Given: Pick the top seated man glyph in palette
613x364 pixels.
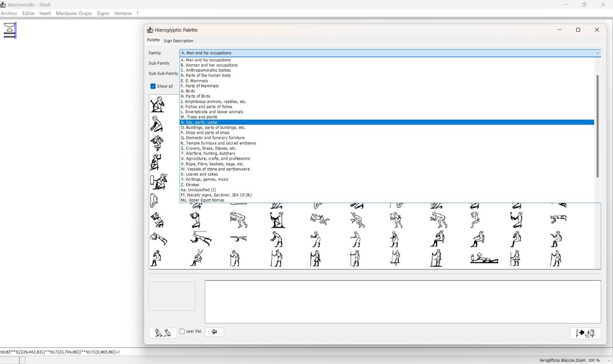Looking at the screenshot, I should [157, 104].
